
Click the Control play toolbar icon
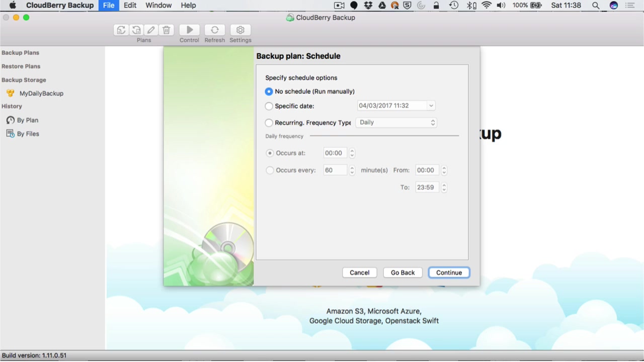190,30
